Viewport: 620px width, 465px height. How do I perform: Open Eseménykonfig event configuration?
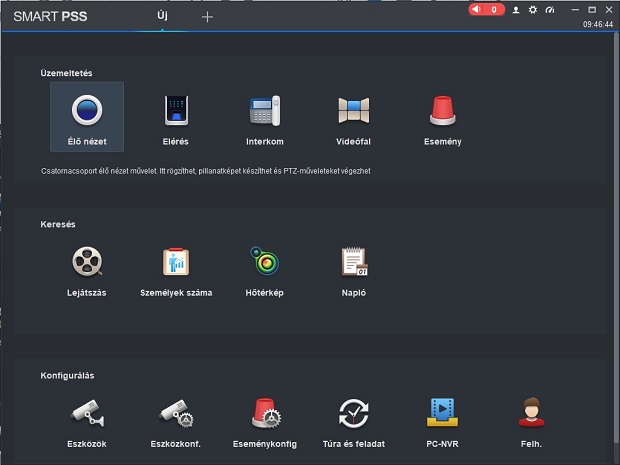pos(265,423)
